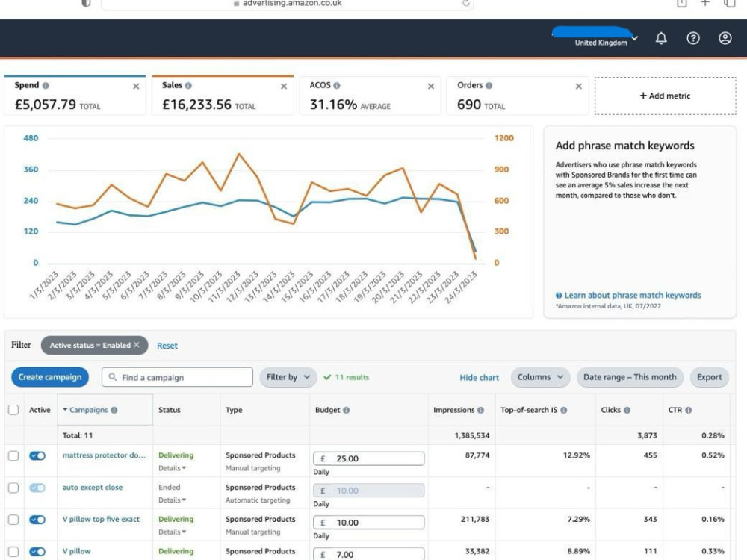747x560 pixels.
Task: Open the Filter by dropdown
Action: [x=288, y=377]
